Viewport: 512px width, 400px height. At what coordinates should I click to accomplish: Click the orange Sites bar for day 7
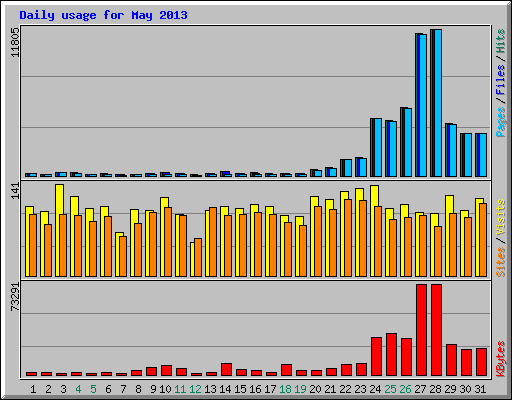click(123, 256)
